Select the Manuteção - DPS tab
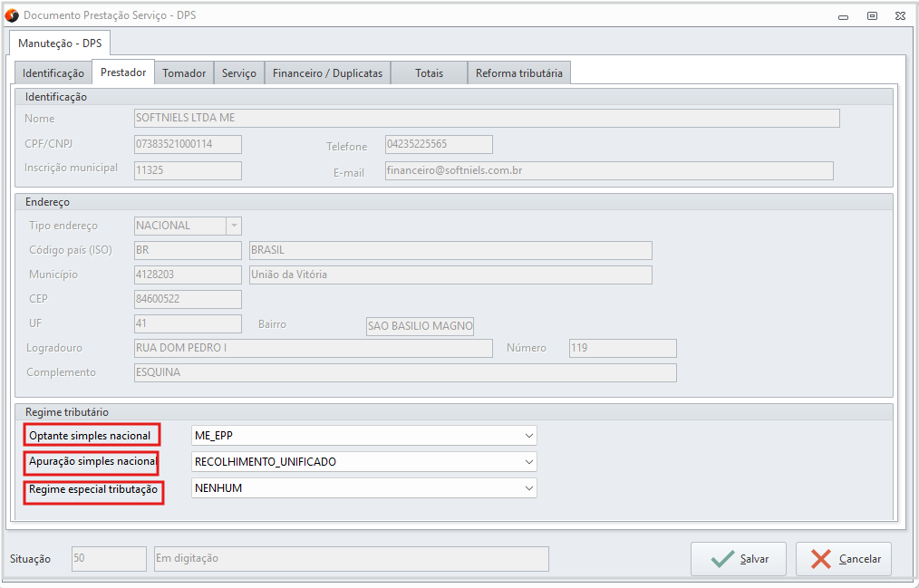This screenshot has height=588, width=919. [60, 43]
